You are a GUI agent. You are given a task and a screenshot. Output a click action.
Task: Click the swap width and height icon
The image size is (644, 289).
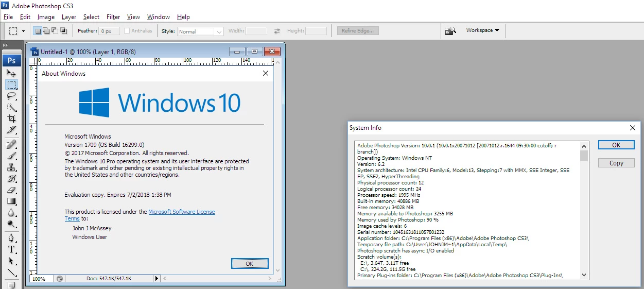(277, 31)
